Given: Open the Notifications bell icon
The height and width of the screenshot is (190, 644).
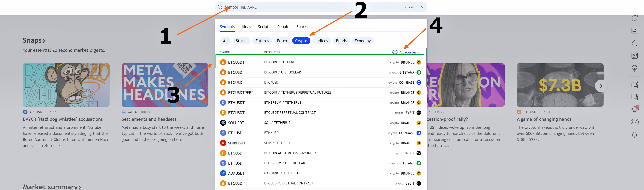Looking at the screenshot, I should pos(635,135).
